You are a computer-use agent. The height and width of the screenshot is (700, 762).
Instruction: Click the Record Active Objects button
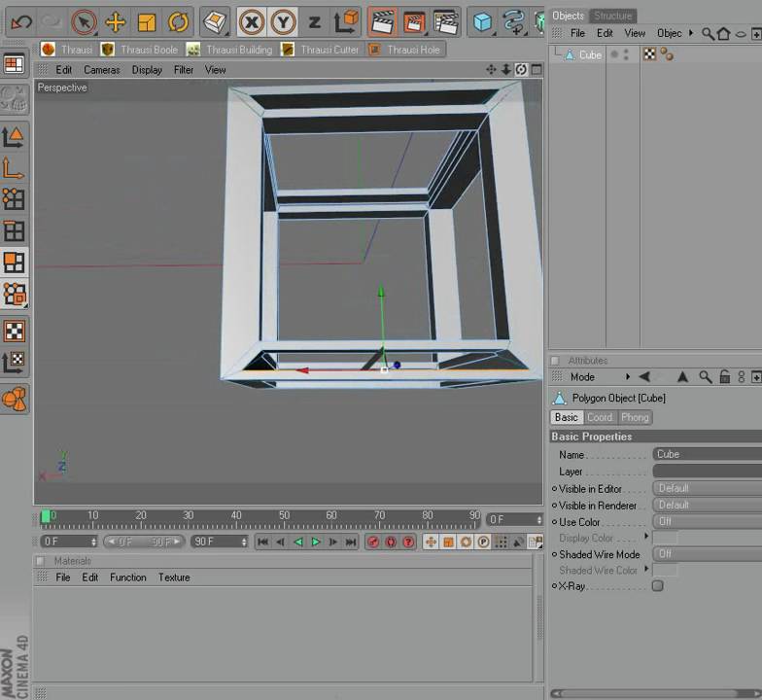pyautogui.click(x=373, y=542)
